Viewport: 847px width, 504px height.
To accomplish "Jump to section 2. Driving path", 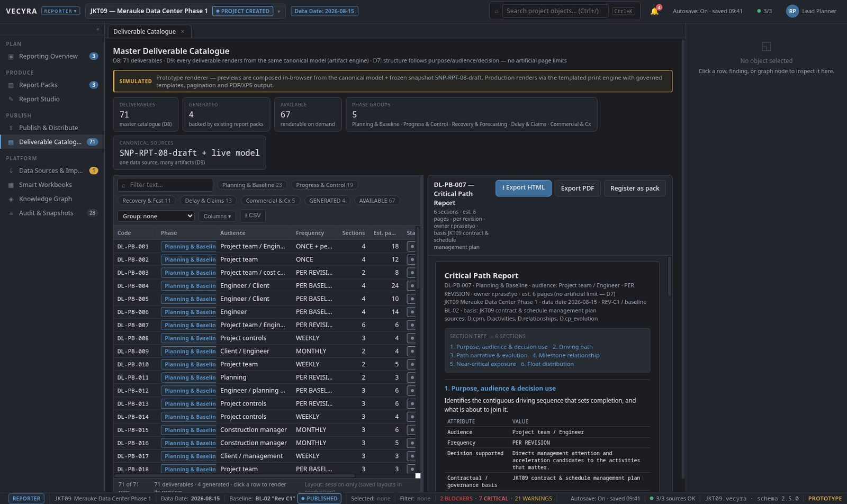I will pyautogui.click(x=572, y=347).
